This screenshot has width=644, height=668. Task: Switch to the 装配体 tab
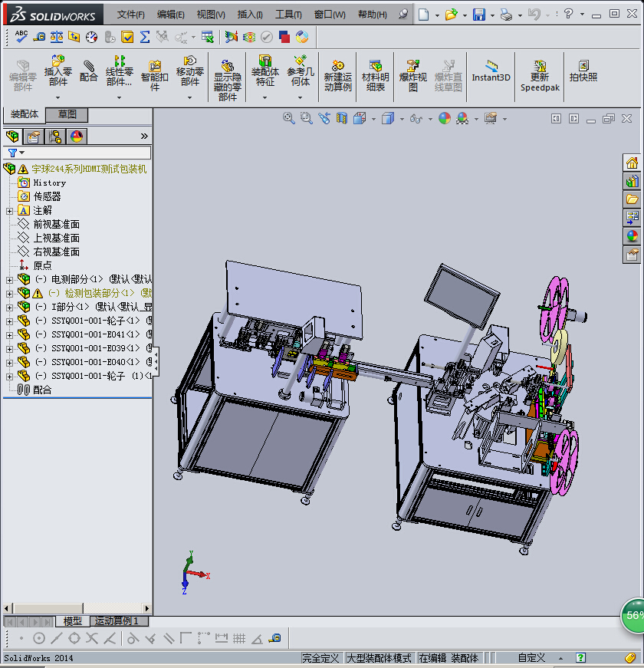pyautogui.click(x=25, y=114)
